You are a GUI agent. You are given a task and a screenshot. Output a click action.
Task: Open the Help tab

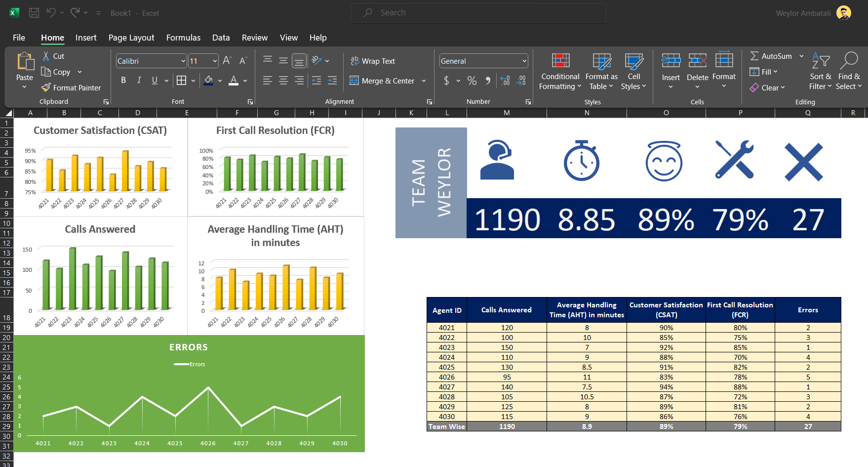click(318, 38)
